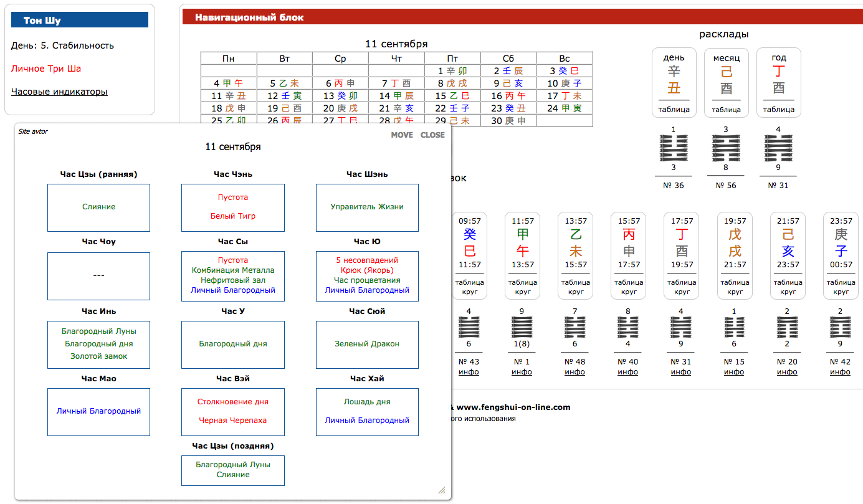Viewport: 863px width, 504px height.
Task: Click Нефритовый зал in Час Сы box
Action: coord(233,280)
